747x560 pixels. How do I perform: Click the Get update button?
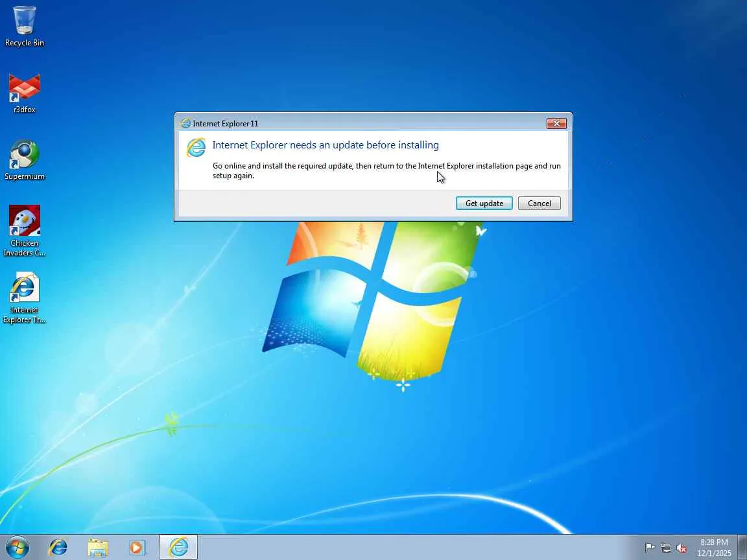[x=484, y=204]
